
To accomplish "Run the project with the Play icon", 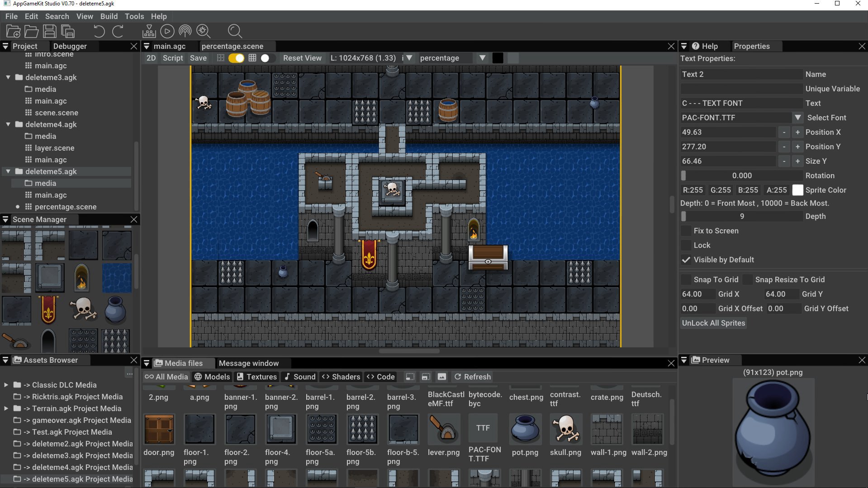I will (x=167, y=31).
